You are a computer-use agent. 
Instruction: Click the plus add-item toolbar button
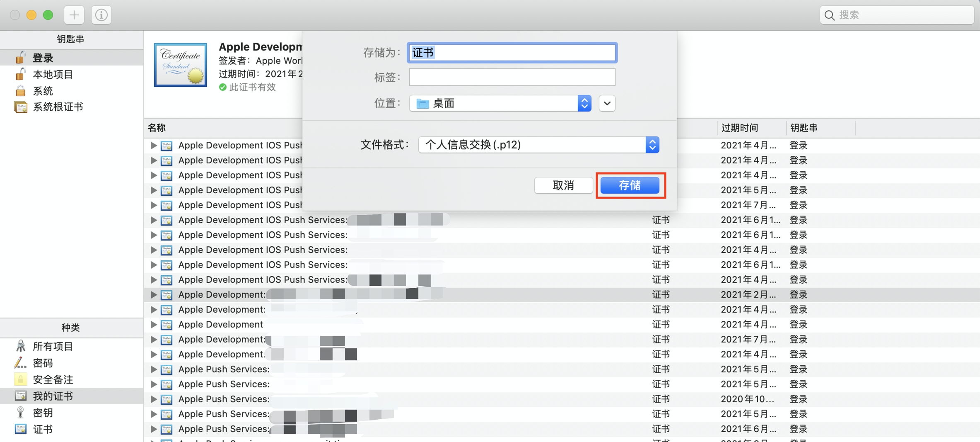(74, 15)
